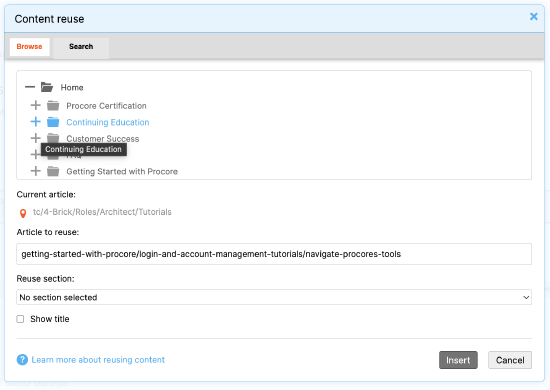Select Procore Certification in tree
The image size is (550, 390).
[106, 106]
